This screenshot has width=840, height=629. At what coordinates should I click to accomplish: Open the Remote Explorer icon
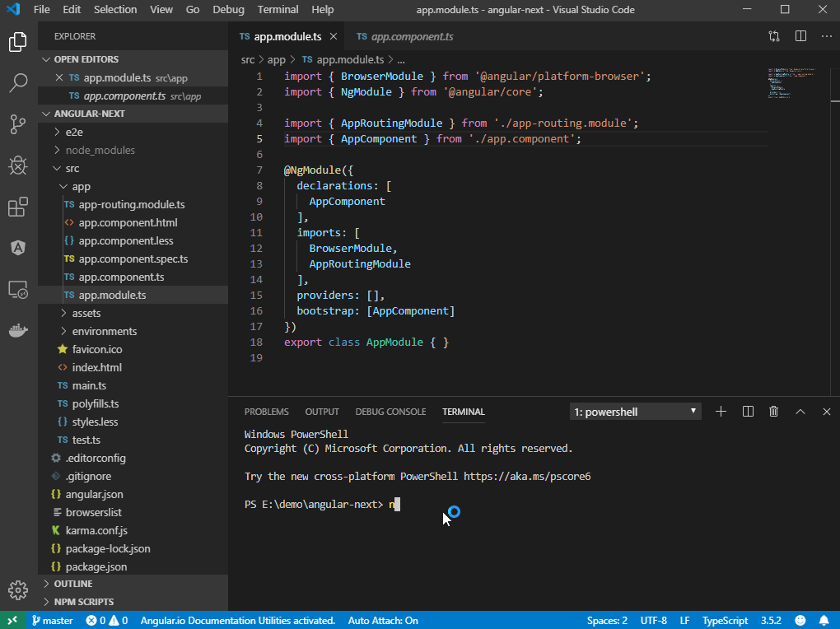(18, 289)
